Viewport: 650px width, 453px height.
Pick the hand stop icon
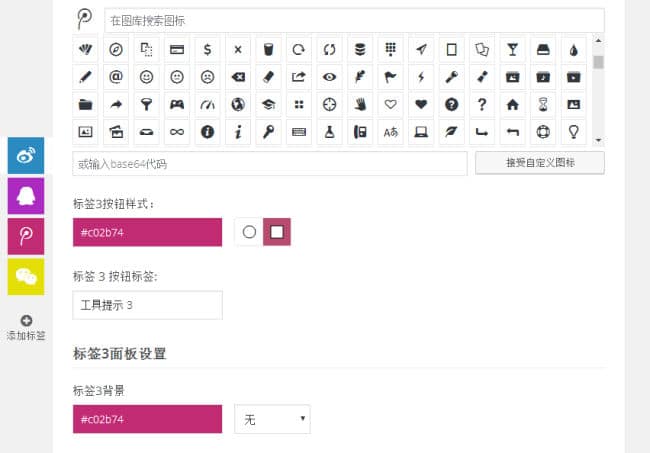(360, 104)
